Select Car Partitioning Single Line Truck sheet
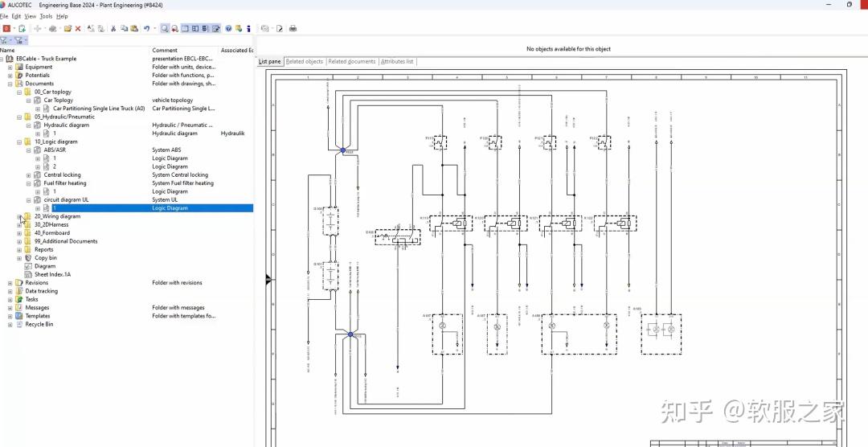Screen dimensions: 868x447 [x=98, y=109]
